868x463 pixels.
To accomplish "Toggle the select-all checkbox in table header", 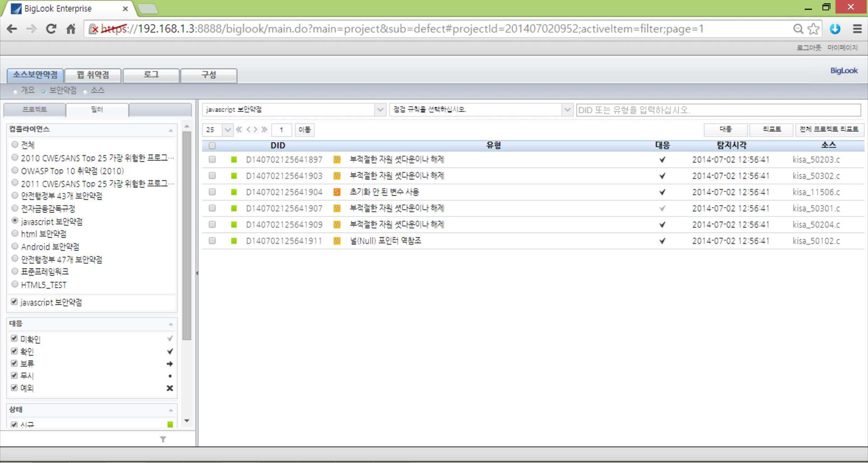I will coord(212,145).
